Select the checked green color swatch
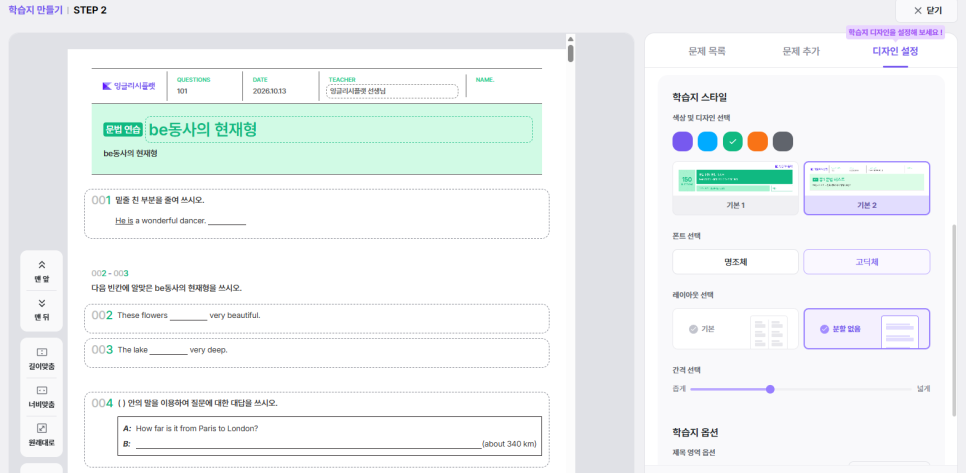The height and width of the screenshot is (473, 966). tap(733, 142)
